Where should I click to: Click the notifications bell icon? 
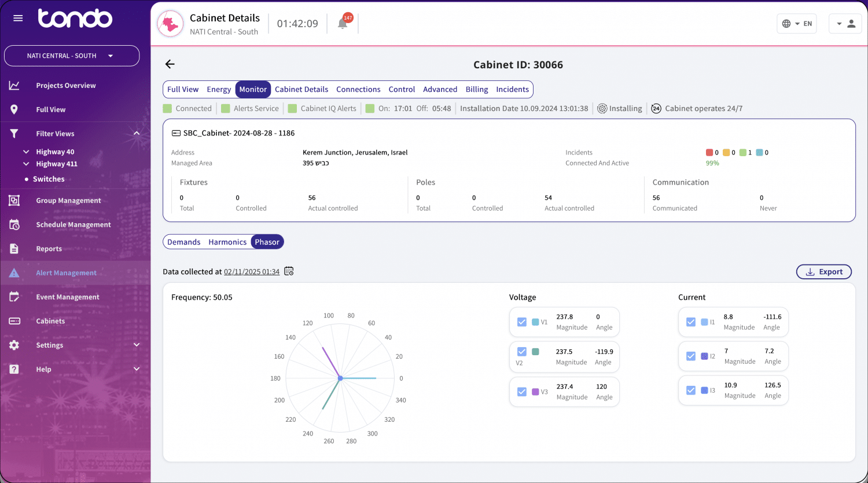pos(343,24)
